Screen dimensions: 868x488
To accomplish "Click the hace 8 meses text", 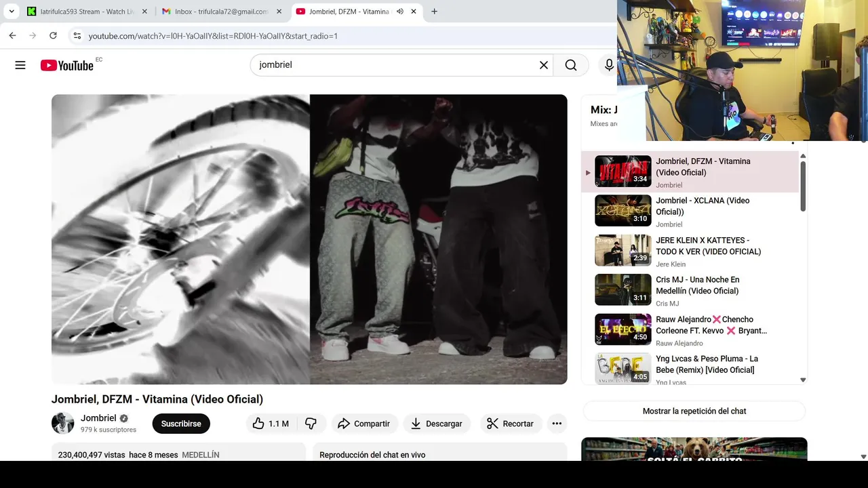I will click(x=153, y=455).
